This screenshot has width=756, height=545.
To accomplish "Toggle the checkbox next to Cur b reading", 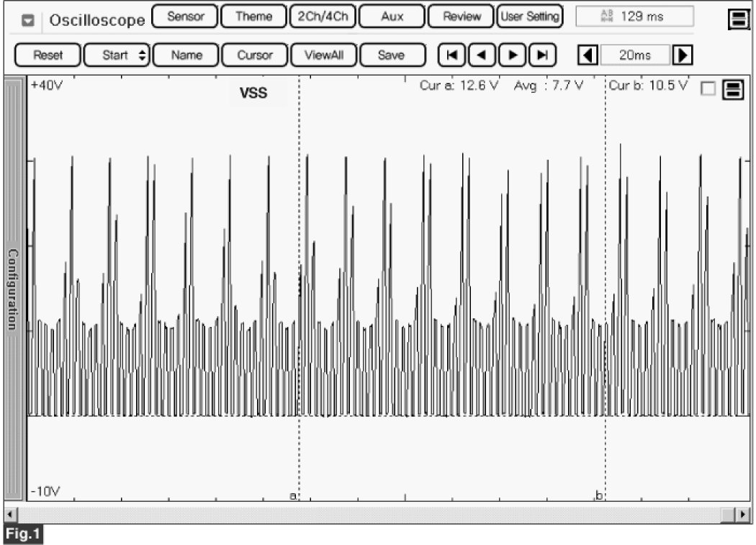I will point(708,89).
